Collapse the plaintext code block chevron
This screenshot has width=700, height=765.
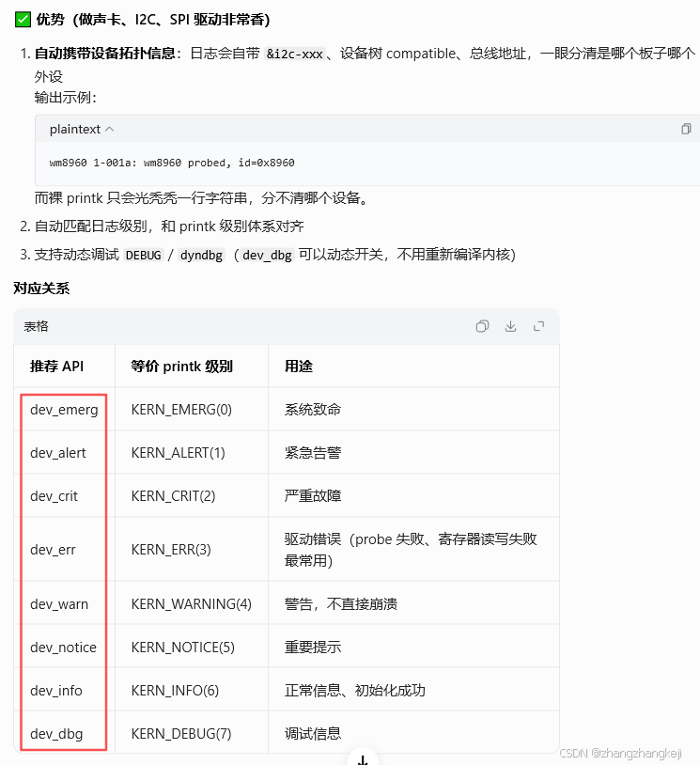(110, 130)
